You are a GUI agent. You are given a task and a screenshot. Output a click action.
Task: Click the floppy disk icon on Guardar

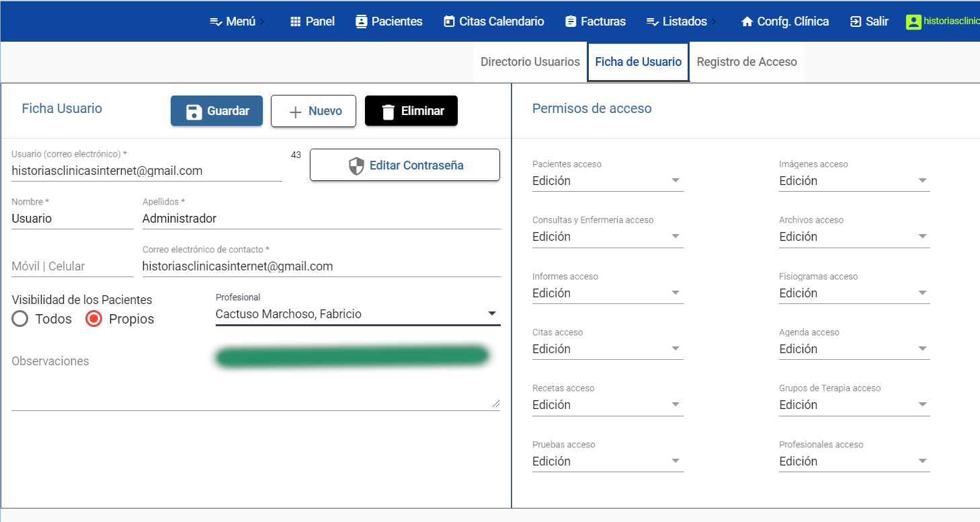(194, 112)
